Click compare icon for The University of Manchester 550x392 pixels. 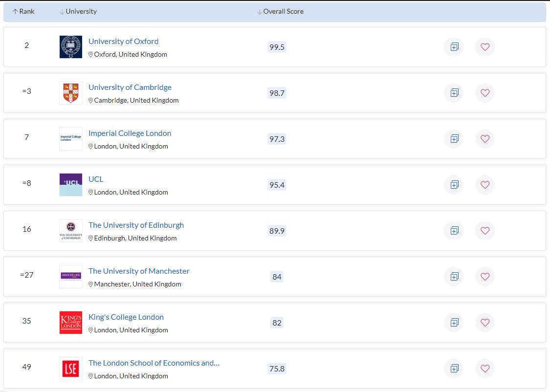tap(454, 277)
